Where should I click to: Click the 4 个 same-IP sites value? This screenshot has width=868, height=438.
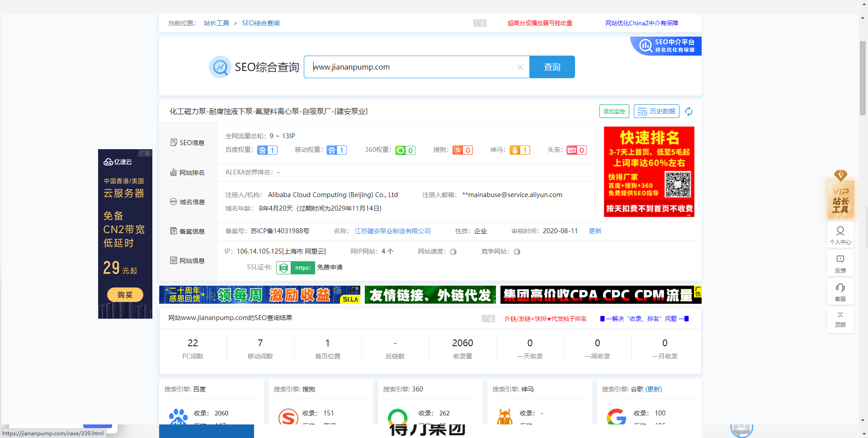(387, 251)
